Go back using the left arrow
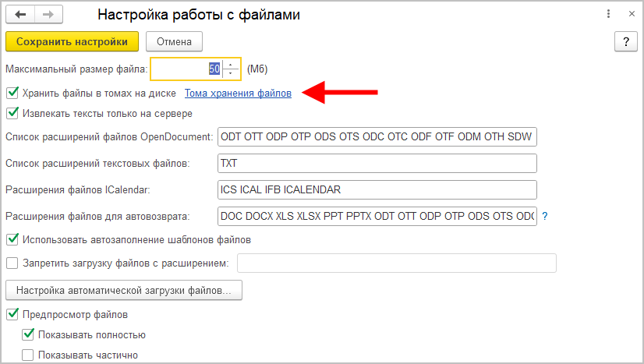The height and width of the screenshot is (364, 644). pyautogui.click(x=20, y=15)
